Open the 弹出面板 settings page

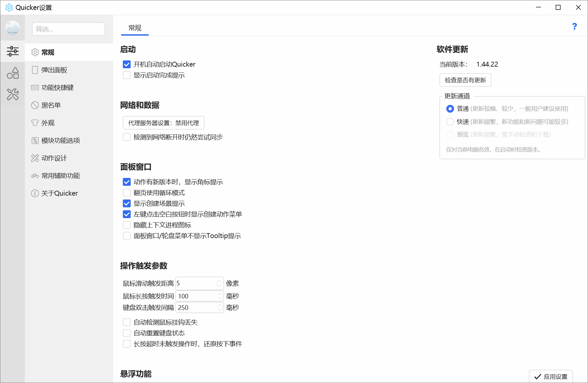pyautogui.click(x=69, y=70)
